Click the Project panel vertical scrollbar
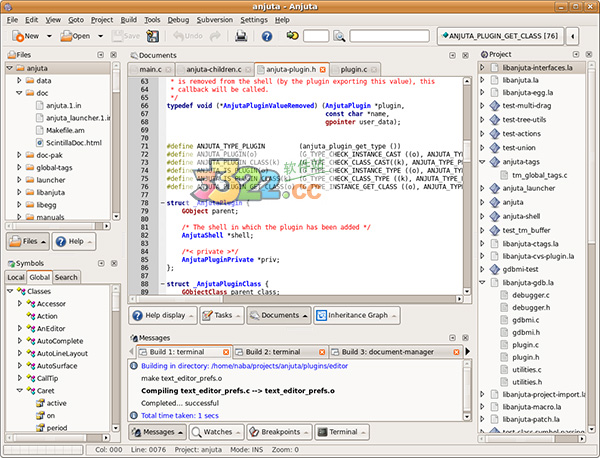Screen dimensions: 600x458 (x=591, y=248)
